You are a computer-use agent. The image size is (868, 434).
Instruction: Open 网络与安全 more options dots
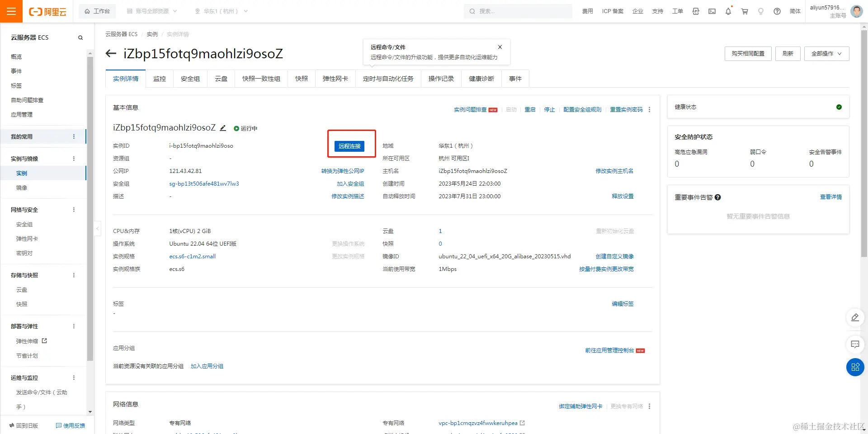(74, 210)
